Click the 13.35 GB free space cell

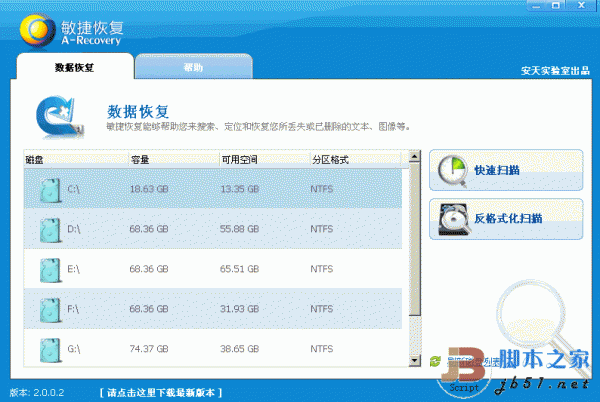(240, 189)
